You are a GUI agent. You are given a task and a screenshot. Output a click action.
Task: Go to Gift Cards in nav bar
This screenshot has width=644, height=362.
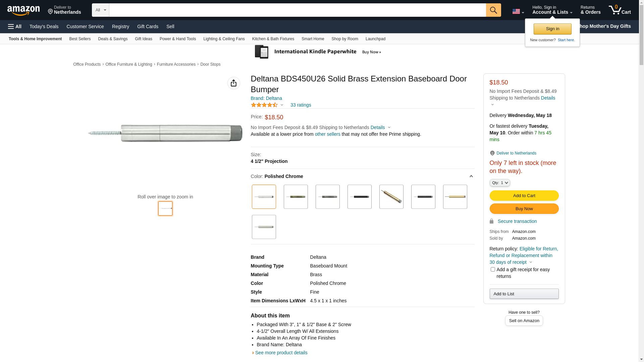tap(148, 26)
